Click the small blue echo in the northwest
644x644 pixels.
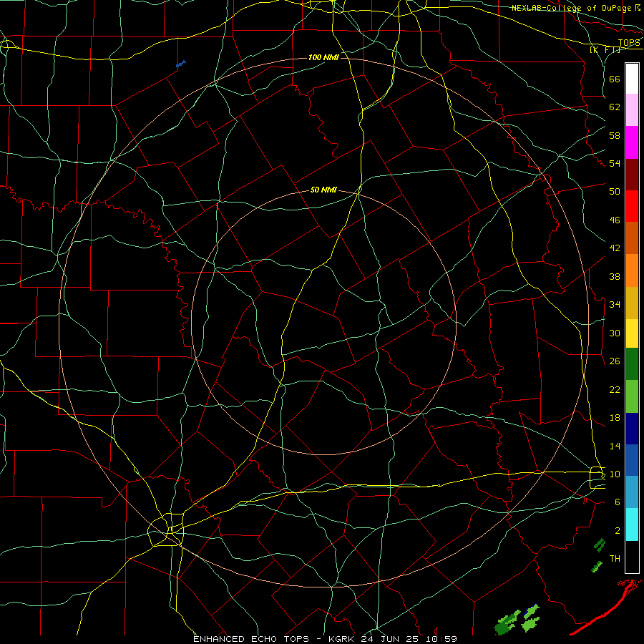point(181,64)
